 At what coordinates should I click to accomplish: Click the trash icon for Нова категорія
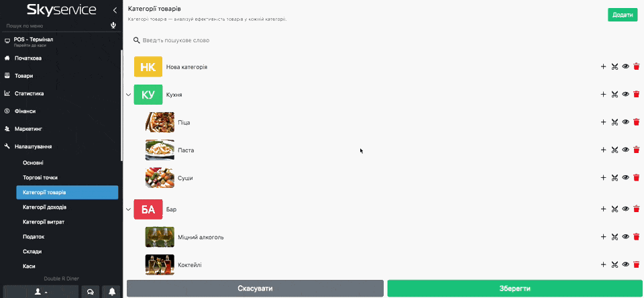(x=637, y=66)
